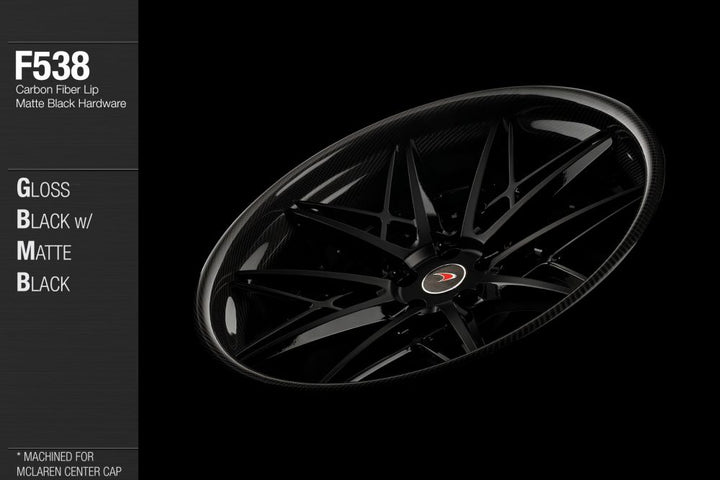Click the word "Gloss" in finish name

pyautogui.click(x=43, y=188)
